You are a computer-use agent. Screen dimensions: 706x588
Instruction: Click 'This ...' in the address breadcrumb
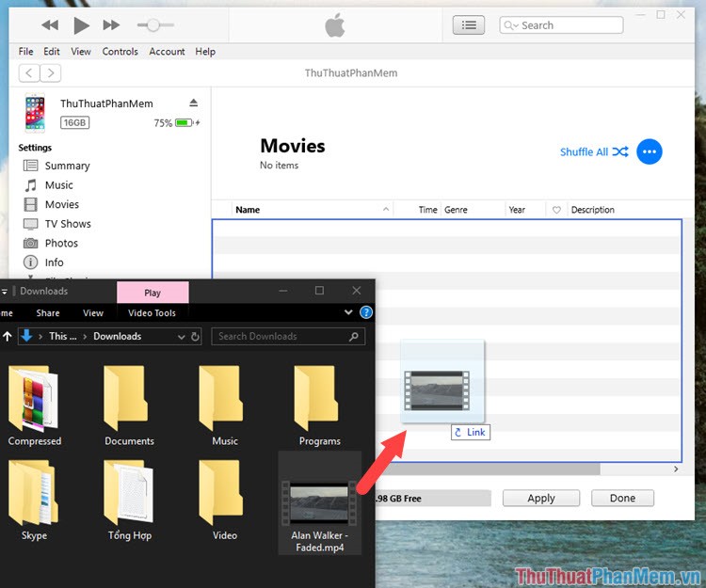(x=62, y=336)
